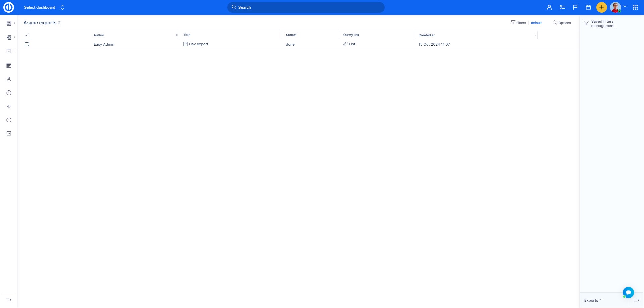This screenshot has width=644, height=308.
Task: Open the avatar dropdown arrow
Action: point(625,7)
